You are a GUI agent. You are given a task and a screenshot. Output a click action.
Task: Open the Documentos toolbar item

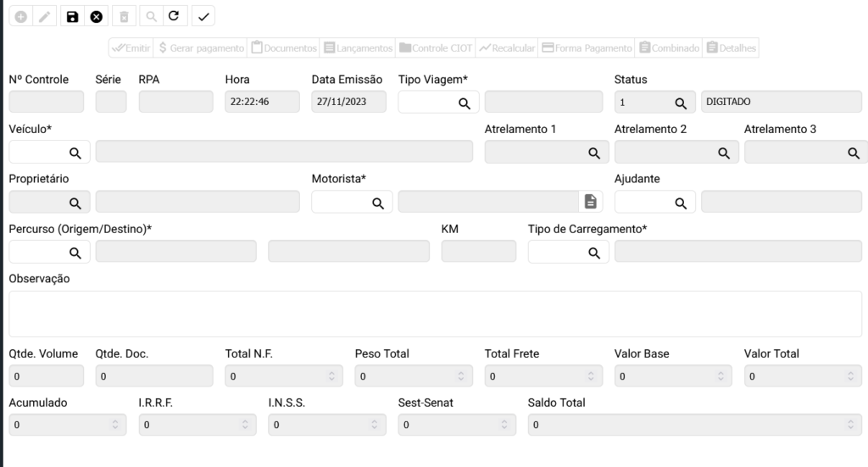point(284,48)
